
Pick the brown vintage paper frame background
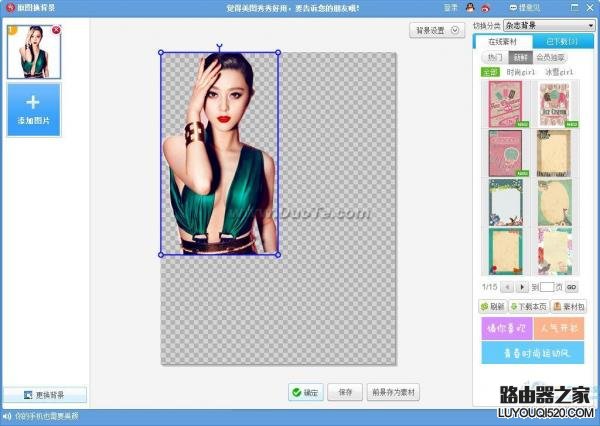click(554, 153)
